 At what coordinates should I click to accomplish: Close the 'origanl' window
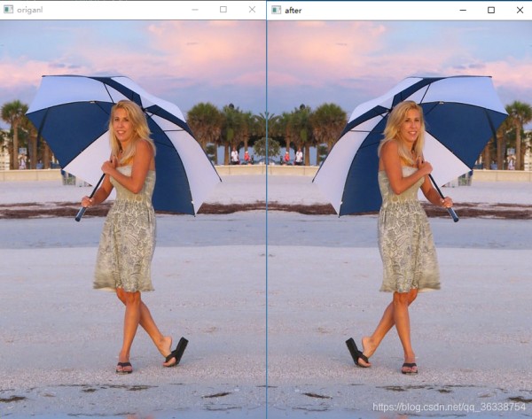click(x=252, y=10)
